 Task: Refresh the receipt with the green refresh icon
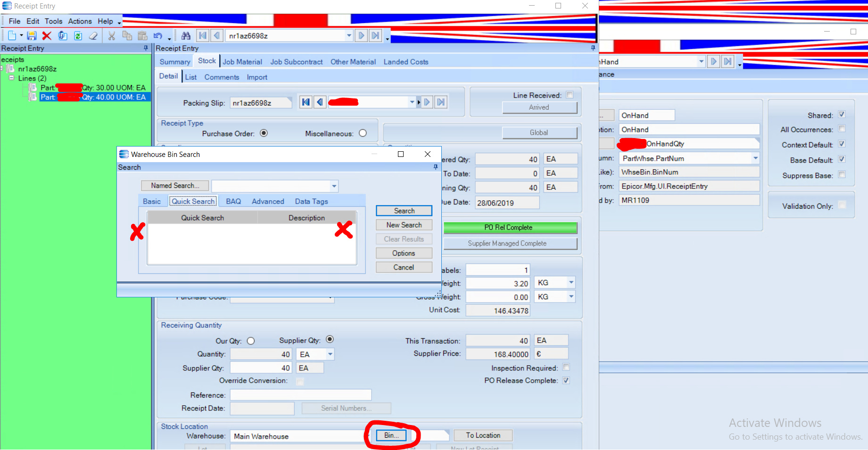coord(78,36)
